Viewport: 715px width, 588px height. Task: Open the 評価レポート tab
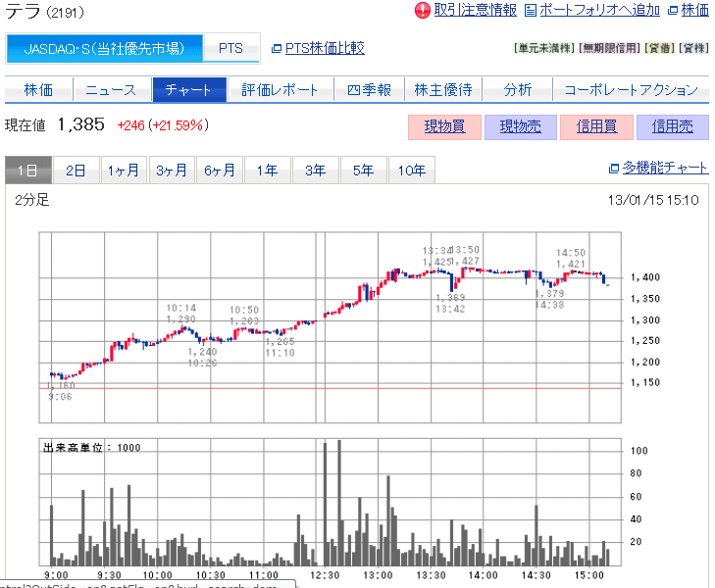point(280,90)
